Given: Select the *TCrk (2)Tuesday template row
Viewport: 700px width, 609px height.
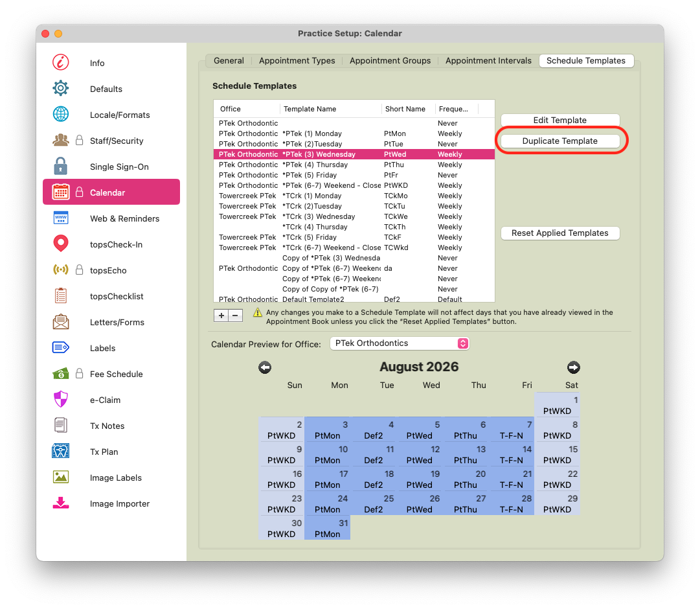Looking at the screenshot, I should [354, 206].
